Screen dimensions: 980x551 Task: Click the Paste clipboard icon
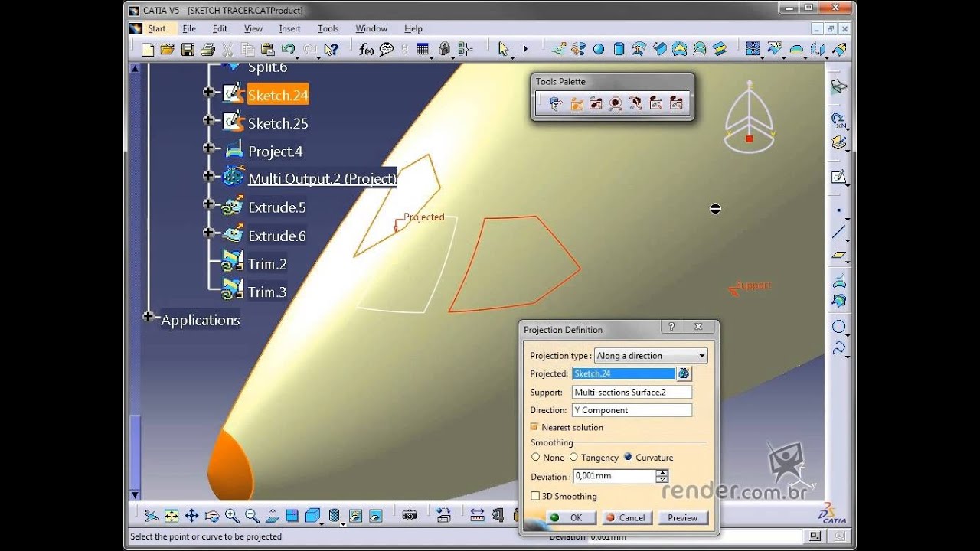(x=267, y=50)
